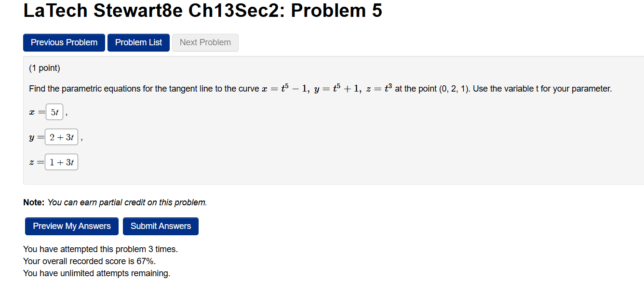The image size is (644, 281).
Task: Click the (1 point) label
Action: click(x=44, y=68)
